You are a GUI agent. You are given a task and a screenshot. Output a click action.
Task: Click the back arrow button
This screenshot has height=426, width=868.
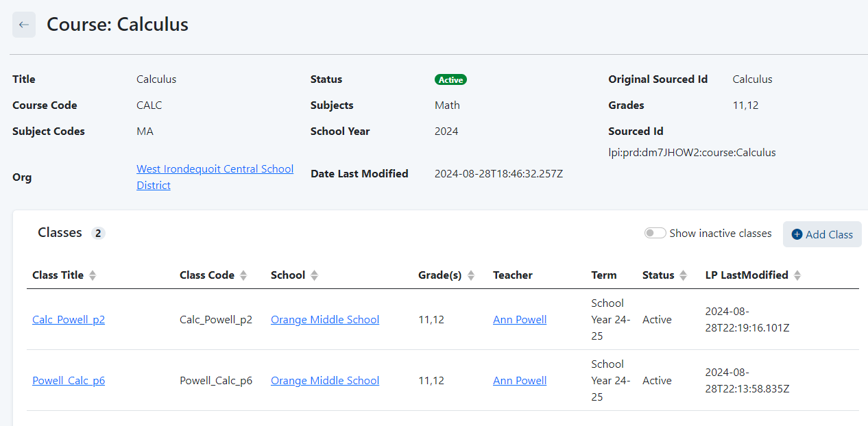pyautogui.click(x=24, y=25)
